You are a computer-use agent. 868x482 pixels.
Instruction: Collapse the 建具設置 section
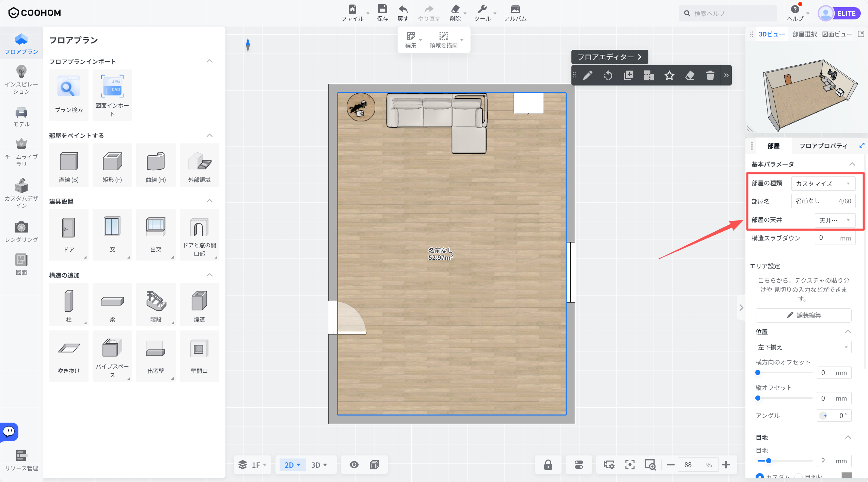click(210, 201)
